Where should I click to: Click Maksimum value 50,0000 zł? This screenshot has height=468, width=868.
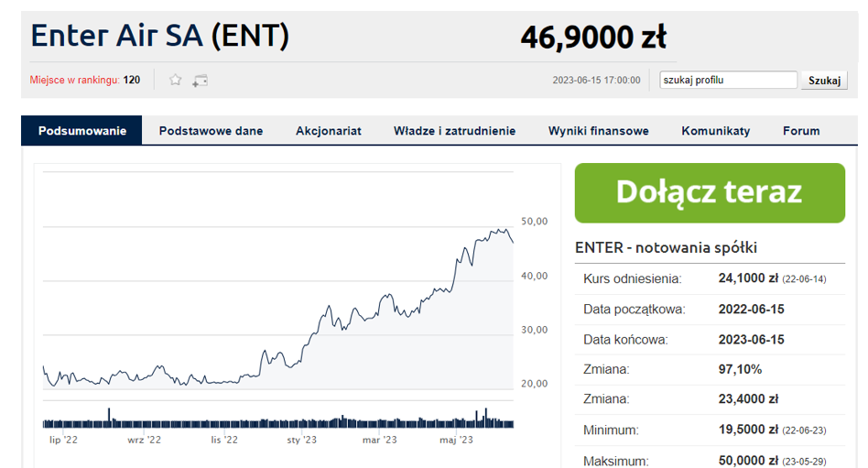click(748, 461)
